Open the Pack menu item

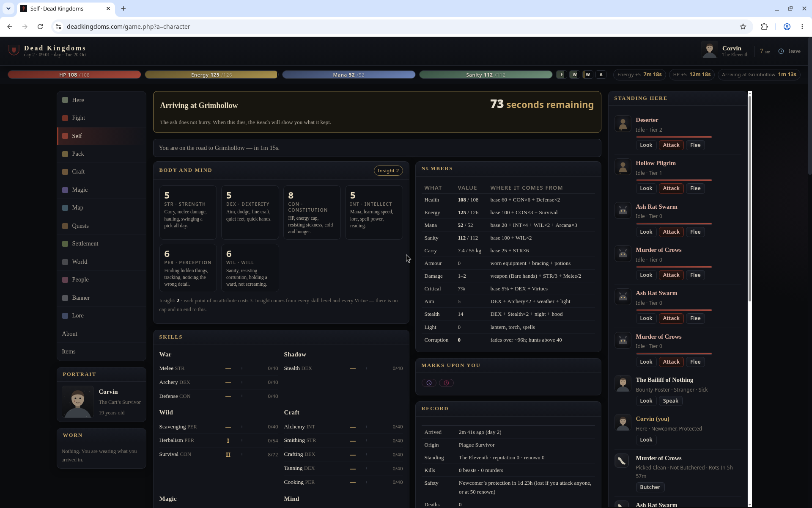[x=101, y=154]
